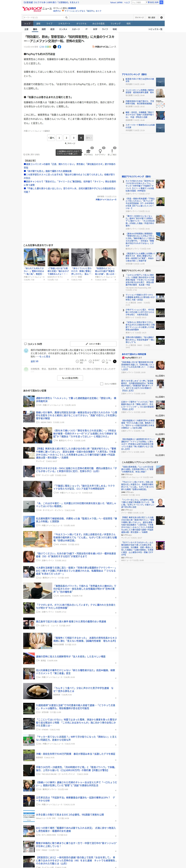
Task: React with わかりやすい lightbulb icon
Action: (100, 151)
